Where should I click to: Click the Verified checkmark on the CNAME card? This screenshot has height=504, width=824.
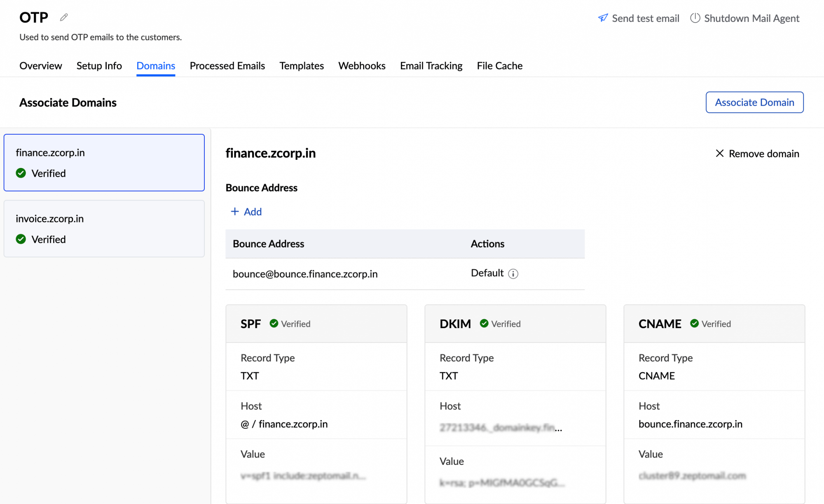(695, 324)
